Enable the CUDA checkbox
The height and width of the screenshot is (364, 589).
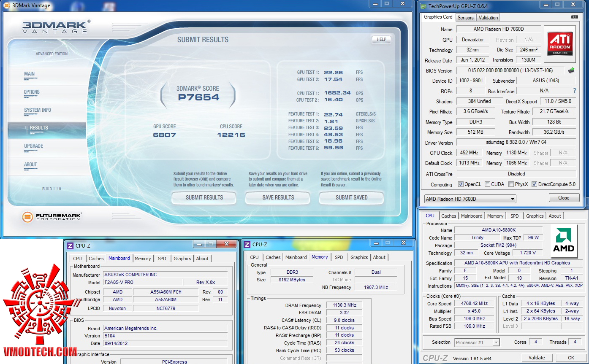488,184
